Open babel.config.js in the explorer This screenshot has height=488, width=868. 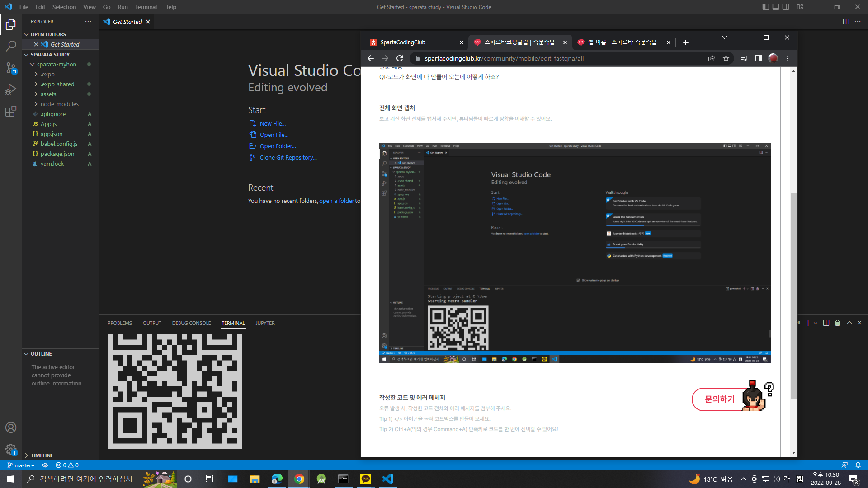(60, 144)
